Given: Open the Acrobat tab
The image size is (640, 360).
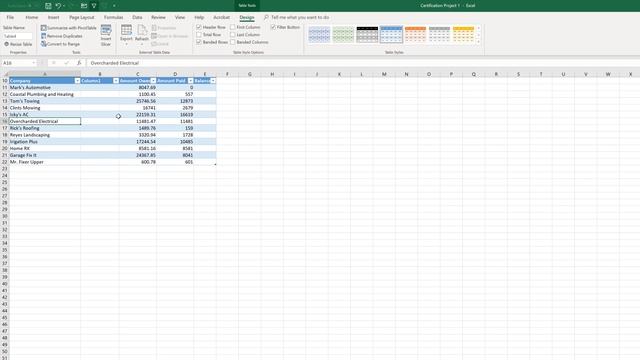Looking at the screenshot, I should pos(222,17).
